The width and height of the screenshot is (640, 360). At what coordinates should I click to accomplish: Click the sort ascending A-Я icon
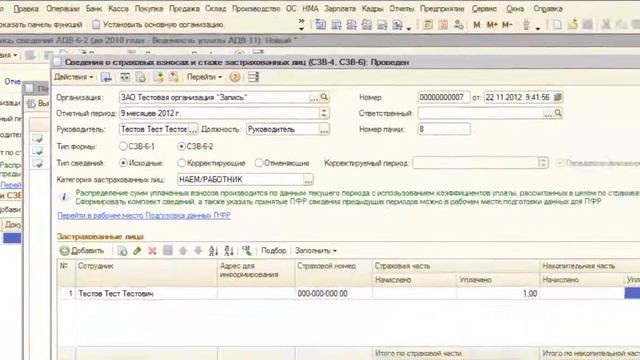point(213,251)
